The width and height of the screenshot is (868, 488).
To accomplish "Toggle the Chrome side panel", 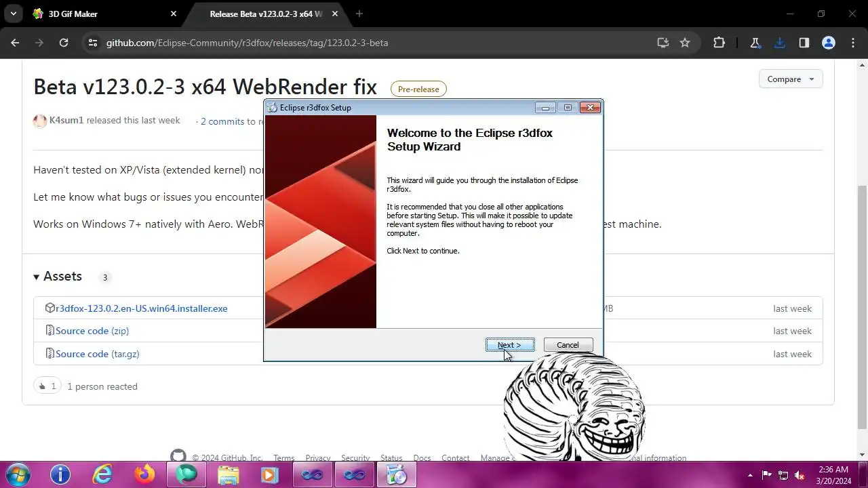I will pyautogui.click(x=804, y=43).
